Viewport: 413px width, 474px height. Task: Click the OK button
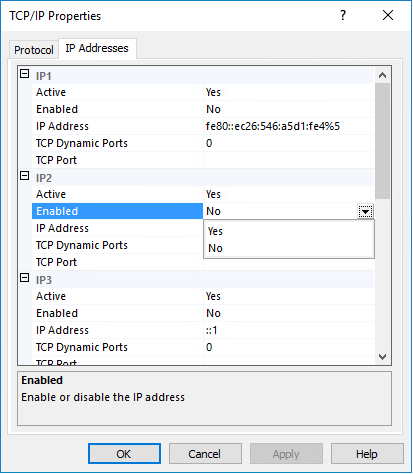(x=124, y=454)
